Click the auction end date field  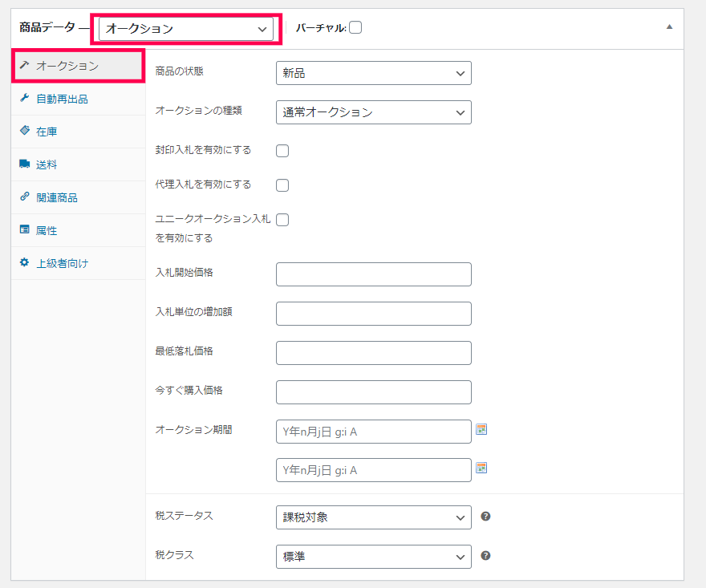tap(374, 470)
